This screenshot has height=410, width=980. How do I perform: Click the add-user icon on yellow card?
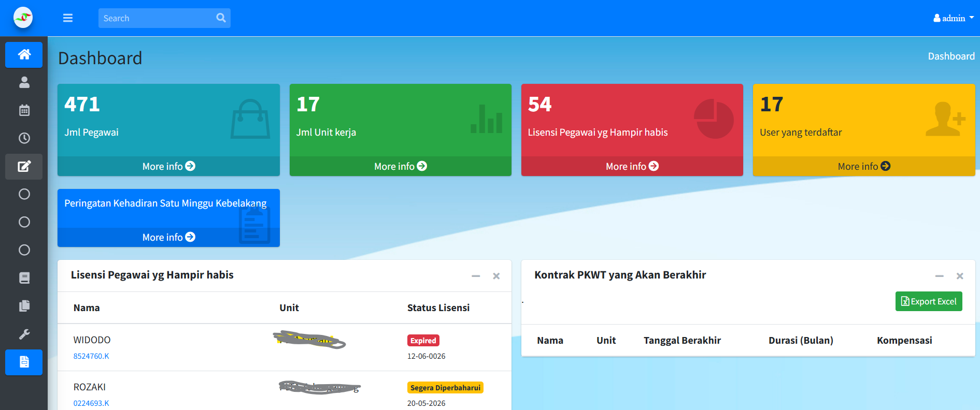(x=946, y=119)
